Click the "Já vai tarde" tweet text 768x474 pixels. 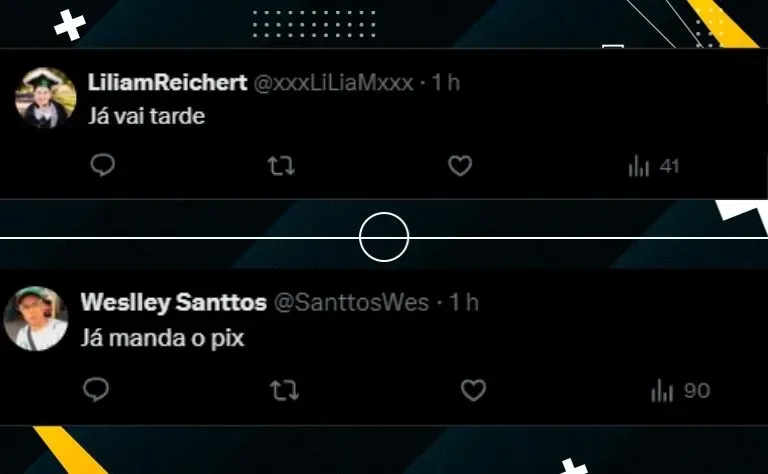tap(146, 117)
